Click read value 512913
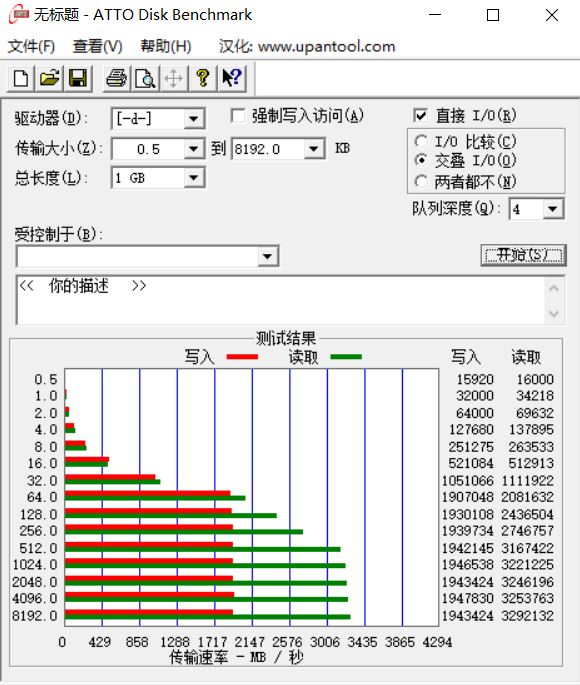This screenshot has width=580, height=685. click(x=531, y=463)
